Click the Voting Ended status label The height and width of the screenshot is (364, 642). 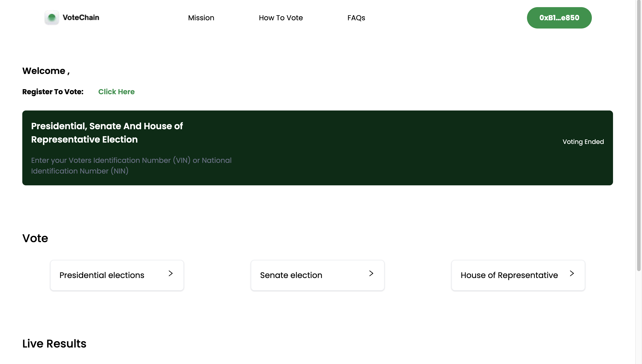(x=583, y=142)
